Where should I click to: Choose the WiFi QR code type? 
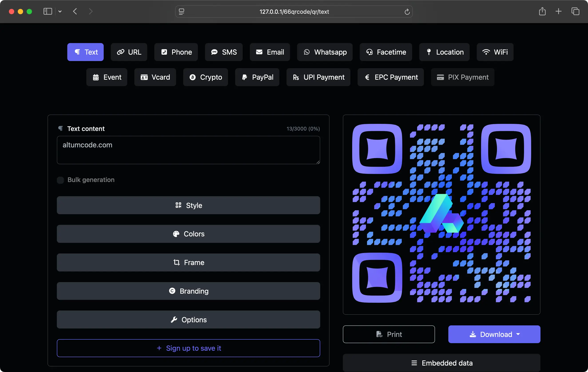(495, 52)
